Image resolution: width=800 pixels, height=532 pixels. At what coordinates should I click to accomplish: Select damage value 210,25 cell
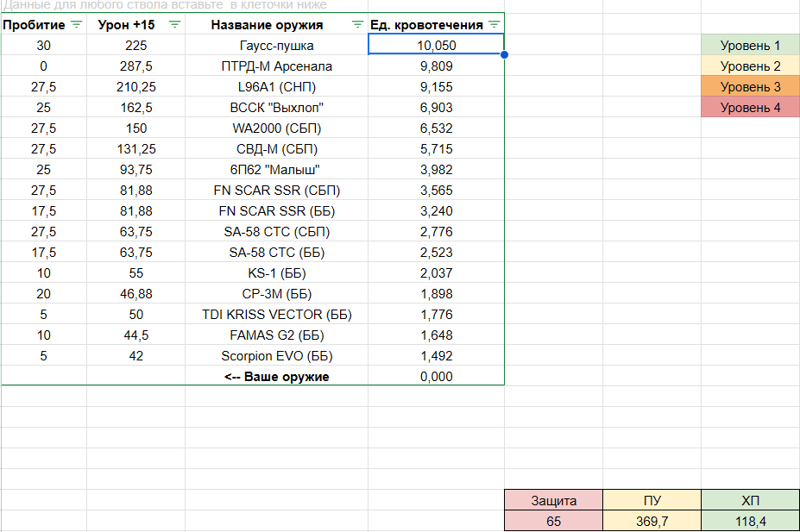(x=135, y=86)
